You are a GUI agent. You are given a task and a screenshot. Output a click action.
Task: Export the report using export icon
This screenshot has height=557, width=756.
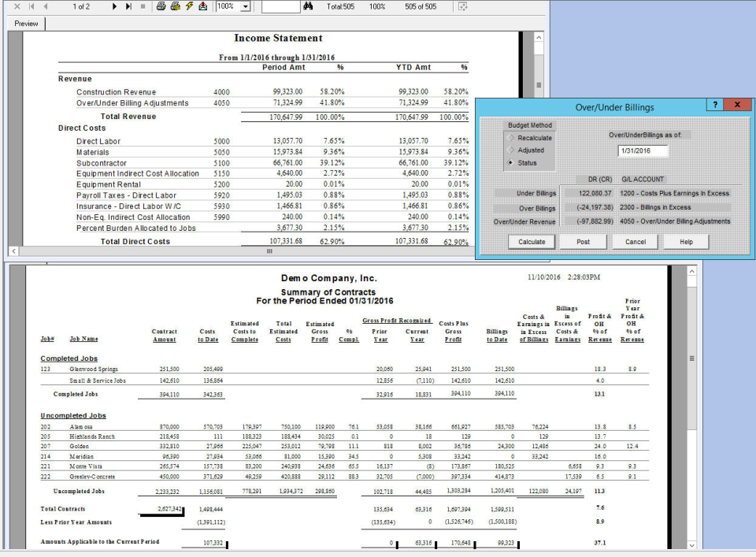(x=203, y=6)
